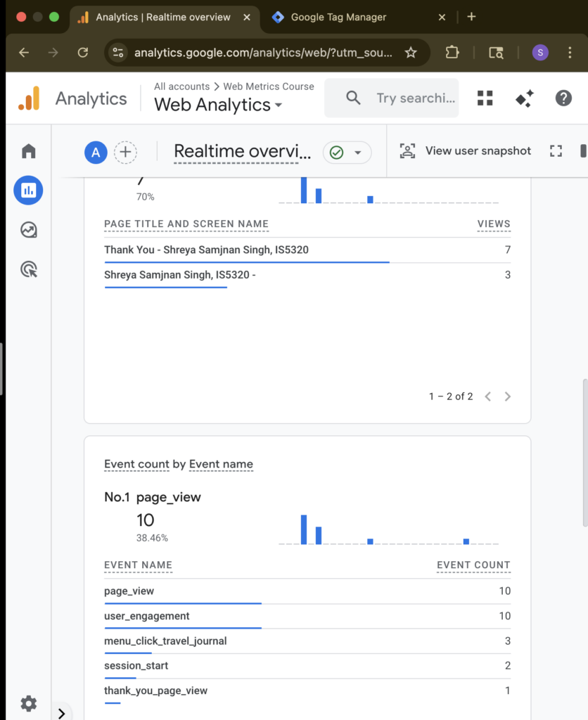Open the Help question mark icon

tap(563, 98)
